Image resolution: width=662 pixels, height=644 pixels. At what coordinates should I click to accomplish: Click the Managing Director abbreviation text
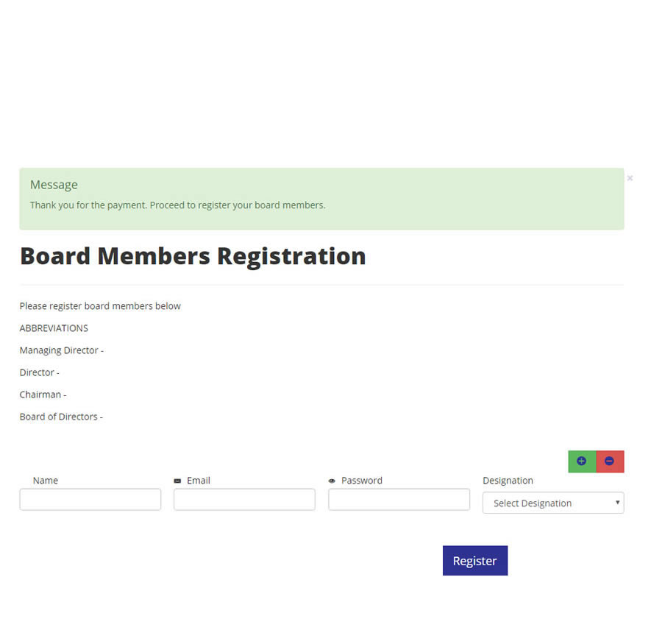tap(59, 350)
